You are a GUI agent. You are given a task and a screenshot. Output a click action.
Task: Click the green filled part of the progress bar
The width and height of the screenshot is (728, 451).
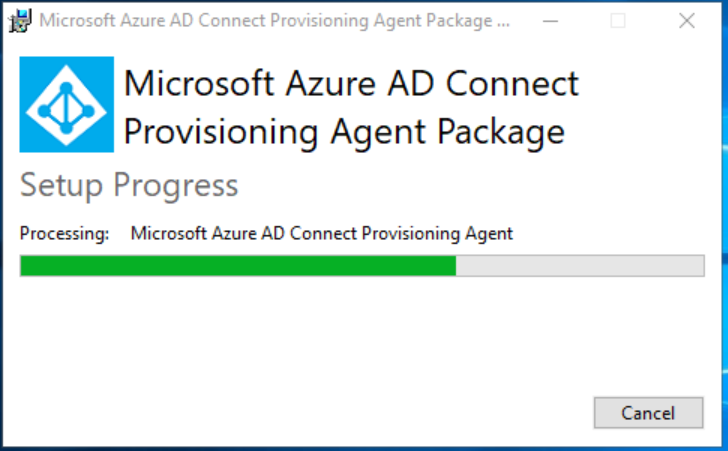click(238, 265)
